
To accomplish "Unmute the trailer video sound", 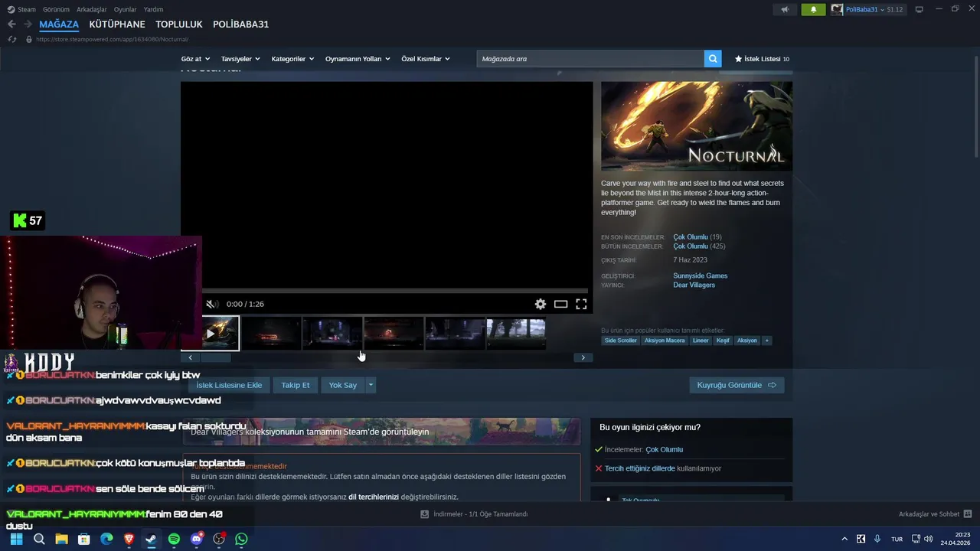I will (x=212, y=304).
